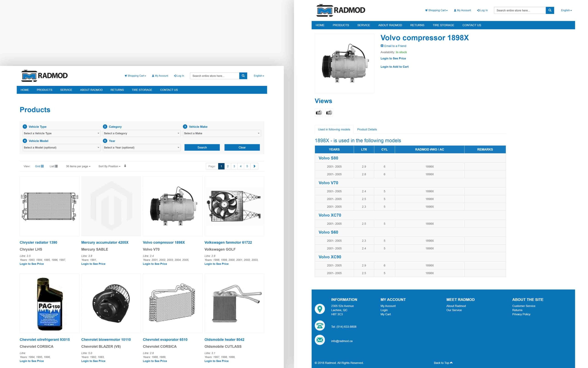Open Chevrolet blowermotor 10110 product image
The width and height of the screenshot is (588, 368).
(x=111, y=304)
